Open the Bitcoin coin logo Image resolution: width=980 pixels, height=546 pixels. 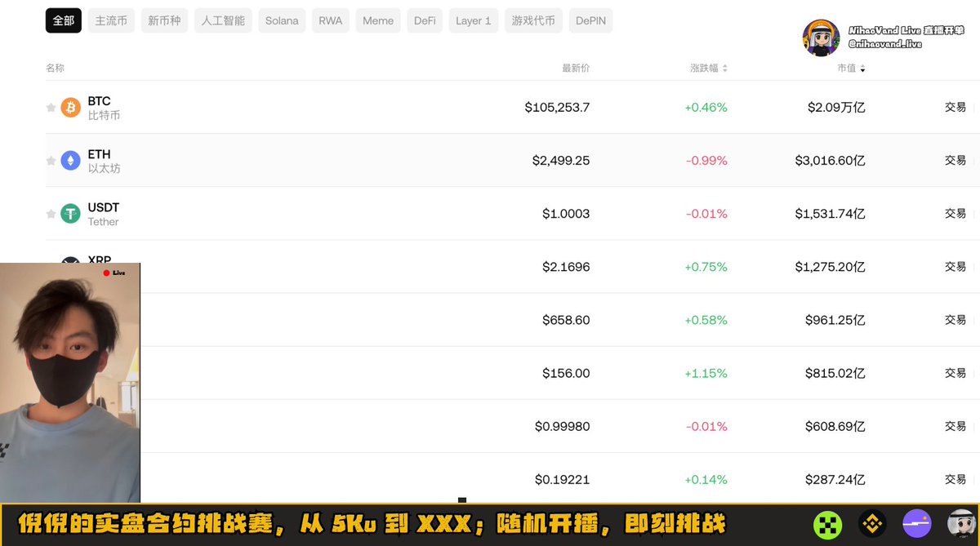(71, 107)
